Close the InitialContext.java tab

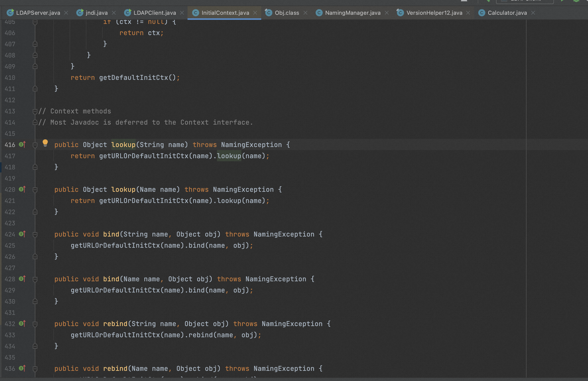[x=255, y=13]
